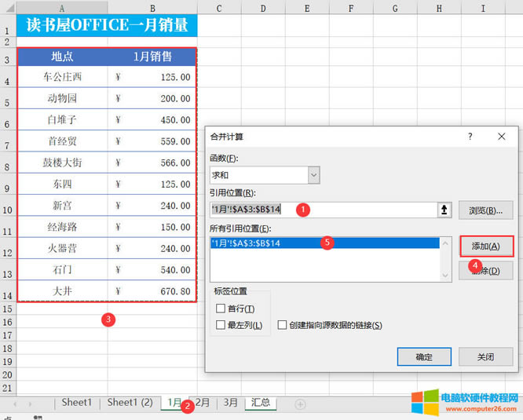Select column header D
This screenshot has width=523, height=420.
point(261,8)
